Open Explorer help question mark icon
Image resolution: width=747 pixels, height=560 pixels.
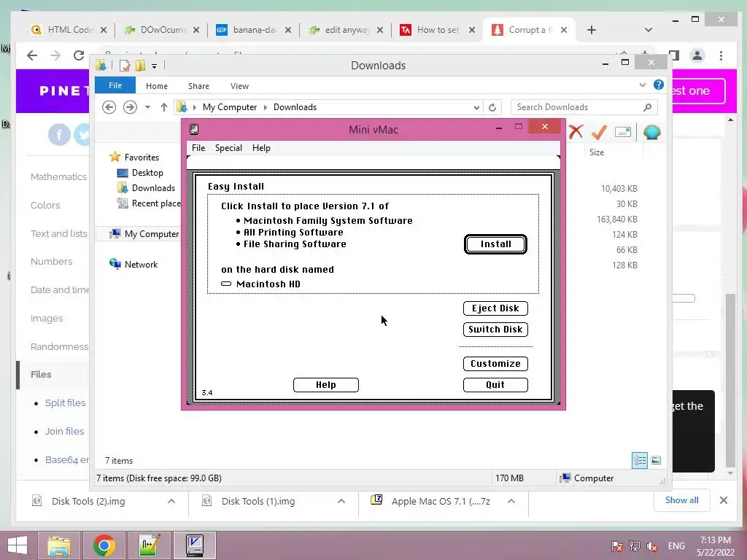click(x=659, y=85)
